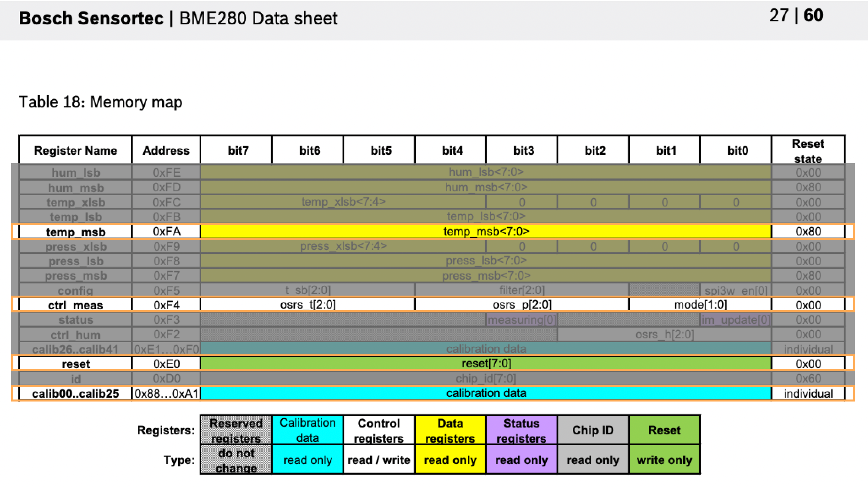Click the ctrl_meas register name
The image size is (868, 487).
[75, 305]
